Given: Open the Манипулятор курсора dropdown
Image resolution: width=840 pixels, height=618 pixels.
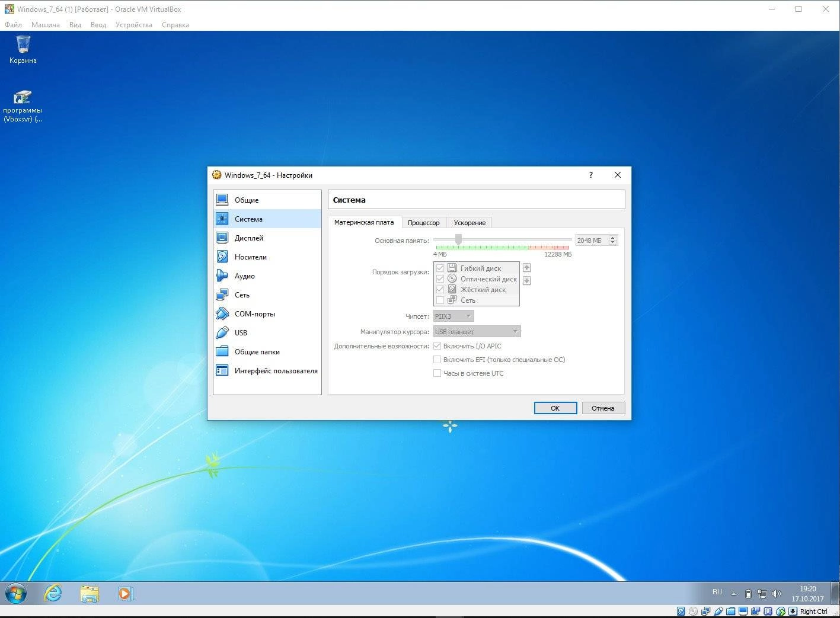Looking at the screenshot, I should tap(477, 331).
